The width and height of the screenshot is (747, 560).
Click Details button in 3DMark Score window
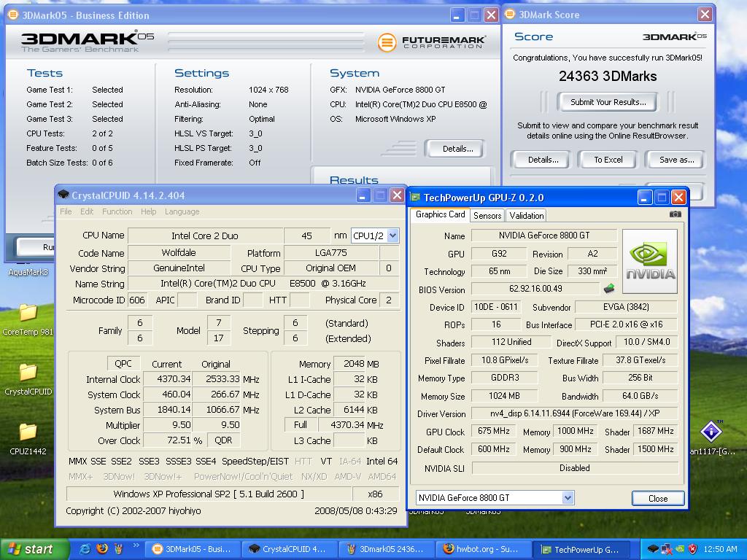click(543, 160)
